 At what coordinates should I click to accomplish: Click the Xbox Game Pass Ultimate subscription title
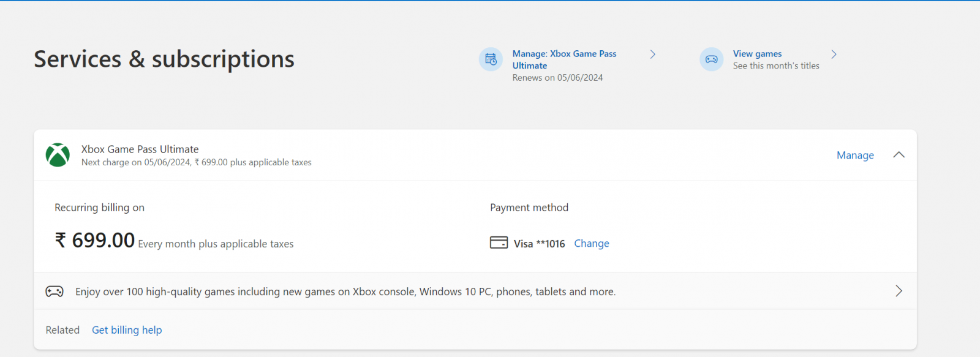tap(140, 149)
